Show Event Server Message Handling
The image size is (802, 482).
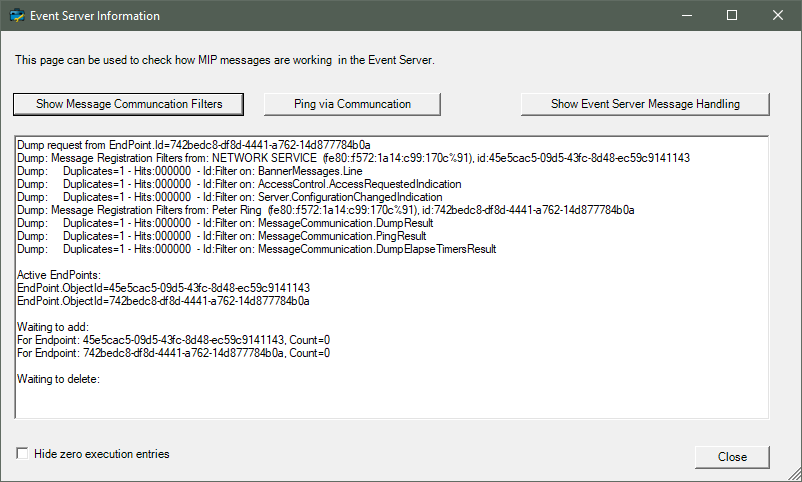coord(645,104)
